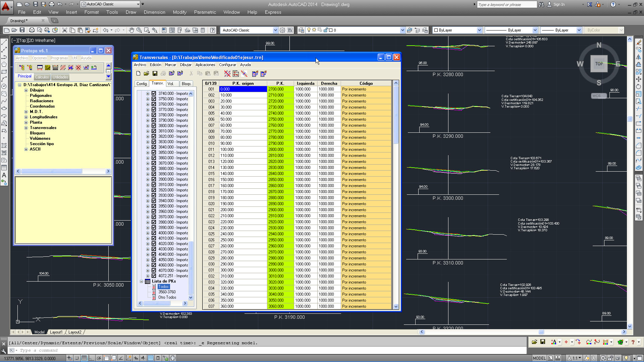Click Sign In link
Viewport: 644px width, 362px height.
click(559, 4)
